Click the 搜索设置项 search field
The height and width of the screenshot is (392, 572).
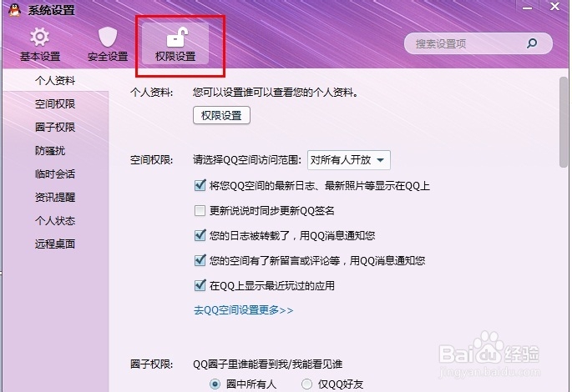click(478, 43)
